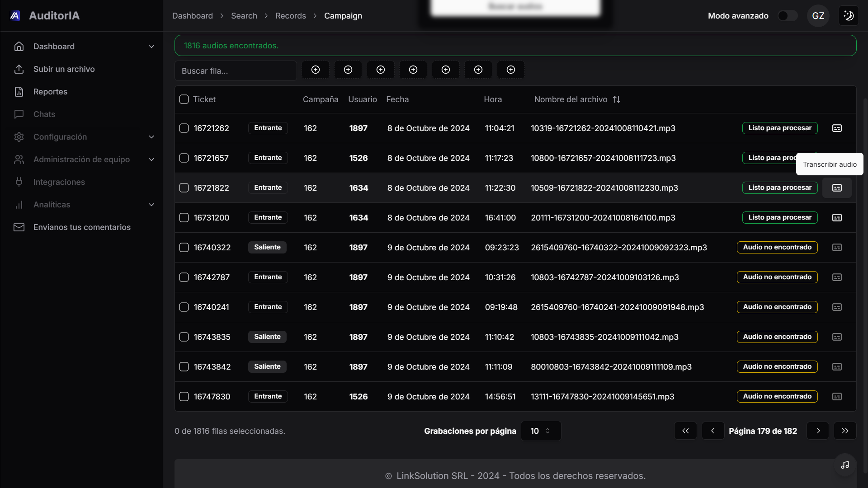Go to next page button
Image resolution: width=868 pixels, height=488 pixels.
coord(818,431)
